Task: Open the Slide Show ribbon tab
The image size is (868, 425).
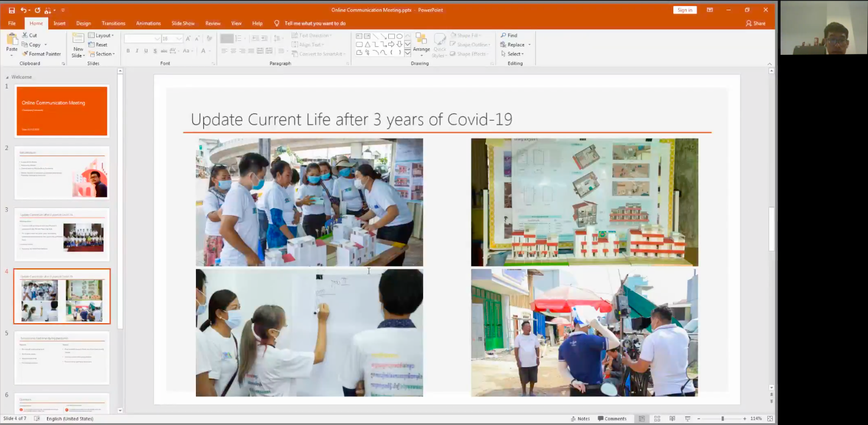Action: click(x=183, y=23)
